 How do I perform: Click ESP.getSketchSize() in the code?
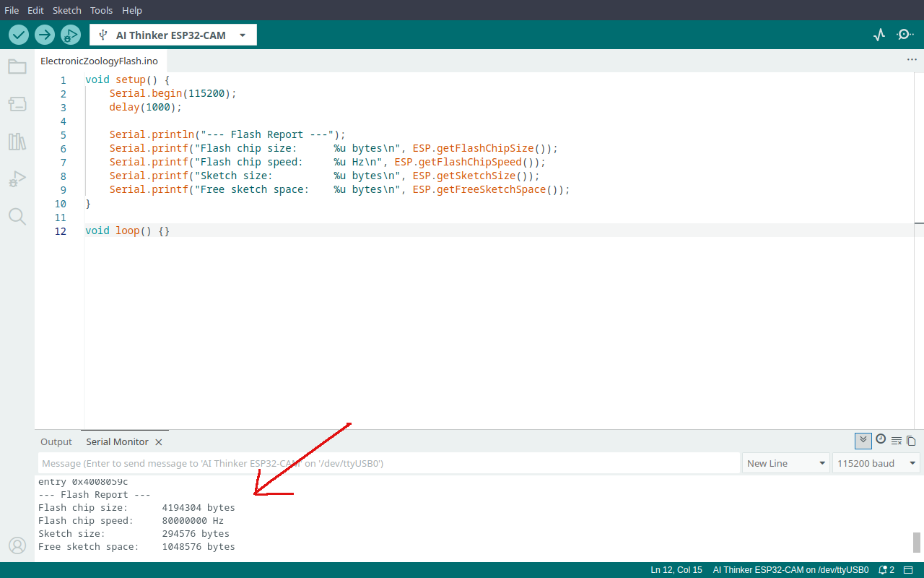(x=473, y=176)
